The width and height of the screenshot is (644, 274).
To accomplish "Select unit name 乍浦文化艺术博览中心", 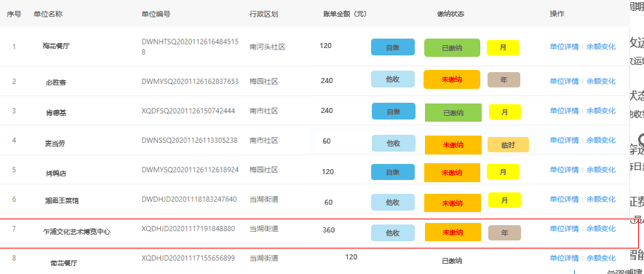I will tap(77, 232).
